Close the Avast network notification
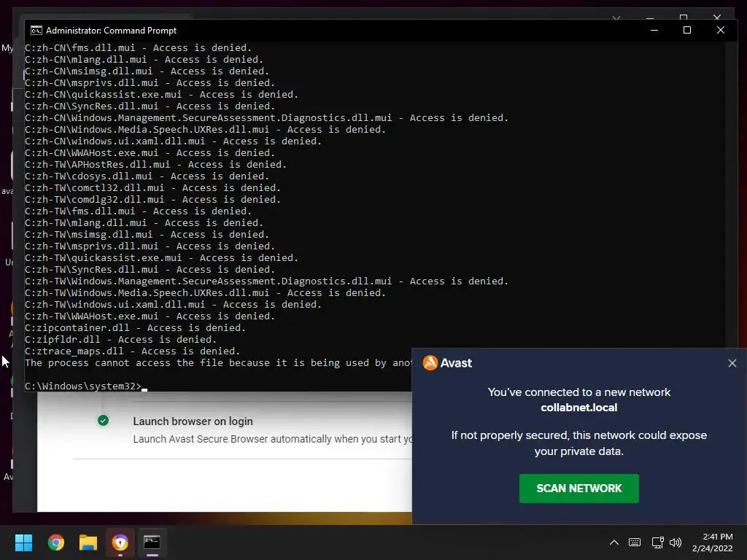 pos(732,363)
